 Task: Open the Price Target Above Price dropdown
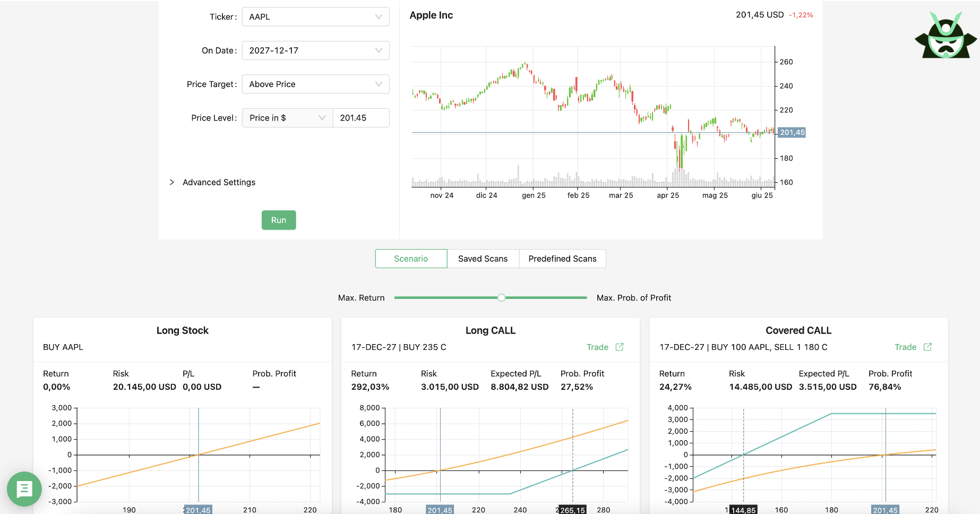tap(315, 84)
